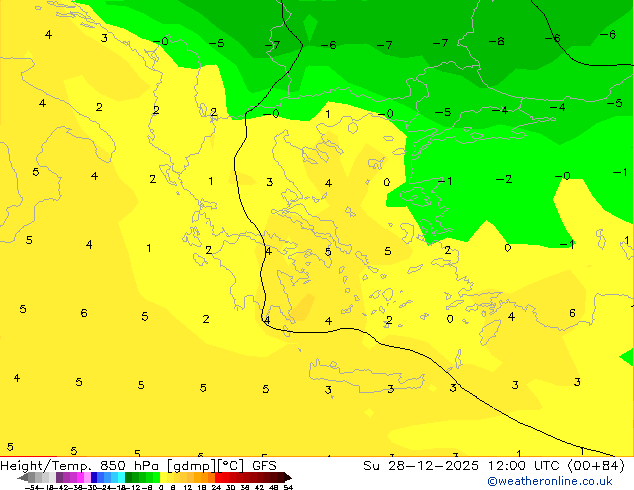Viewport: 634px width, 490px height.
Task: Click the '12' legend scale value
Action: [x=188, y=487]
